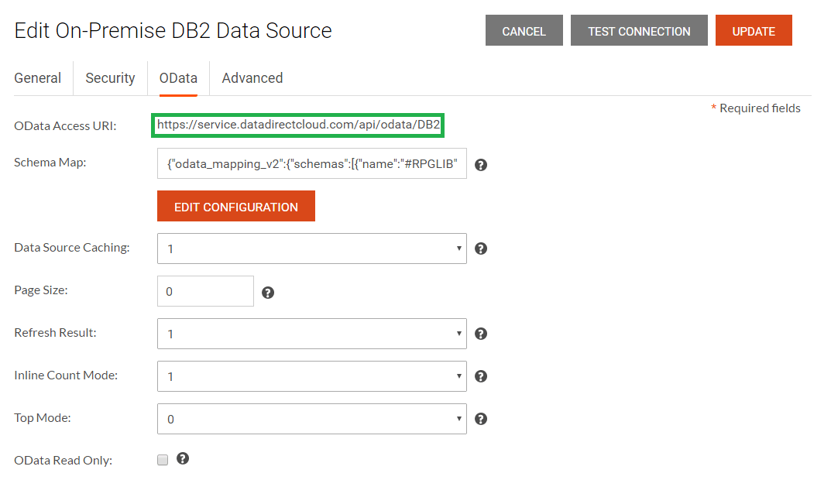Click into the Page Size input field
The width and height of the screenshot is (831, 504).
[x=206, y=291]
